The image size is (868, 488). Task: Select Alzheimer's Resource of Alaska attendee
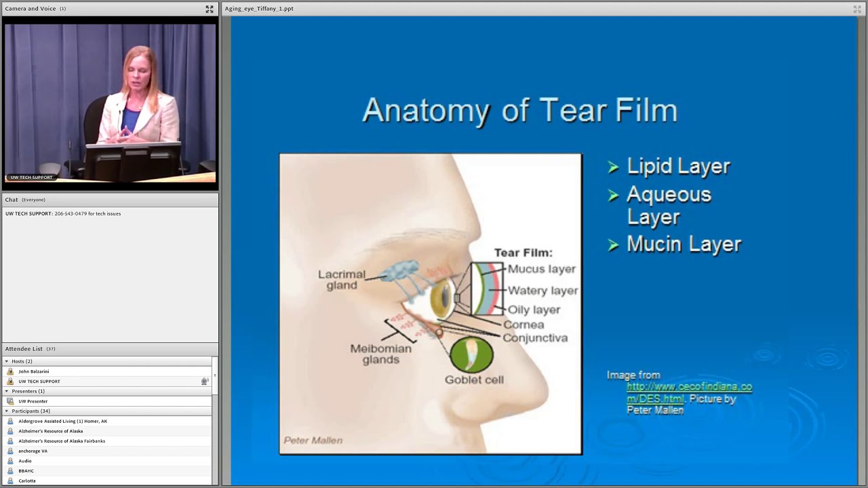51,431
